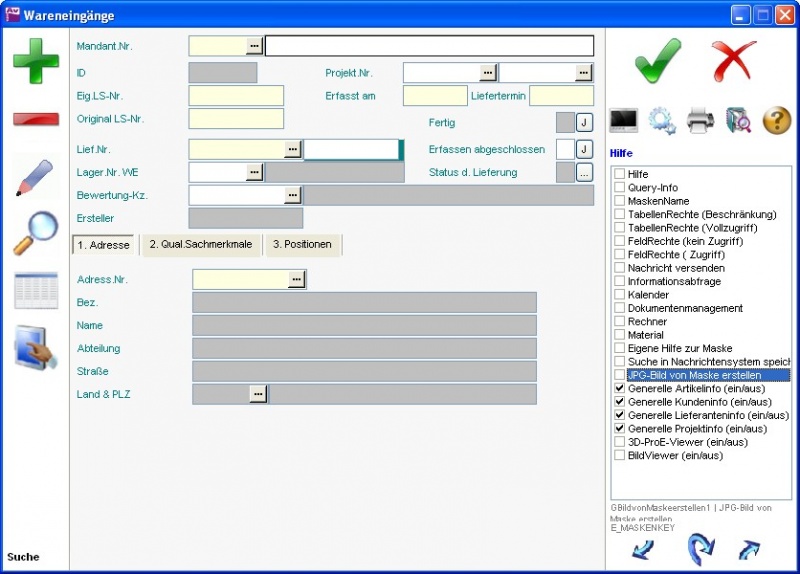This screenshot has height=574, width=800.
Task: Switch to the 2. Qual.Sachmerkmale tab
Action: coord(200,245)
